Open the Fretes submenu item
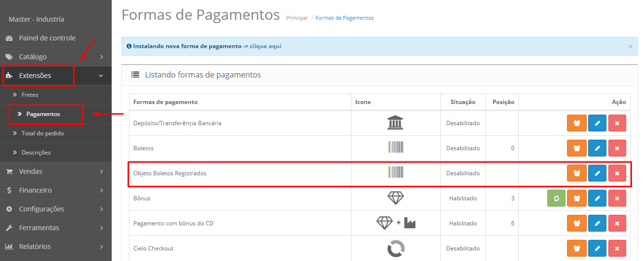Viewport: 644px width, 261px height. point(30,95)
